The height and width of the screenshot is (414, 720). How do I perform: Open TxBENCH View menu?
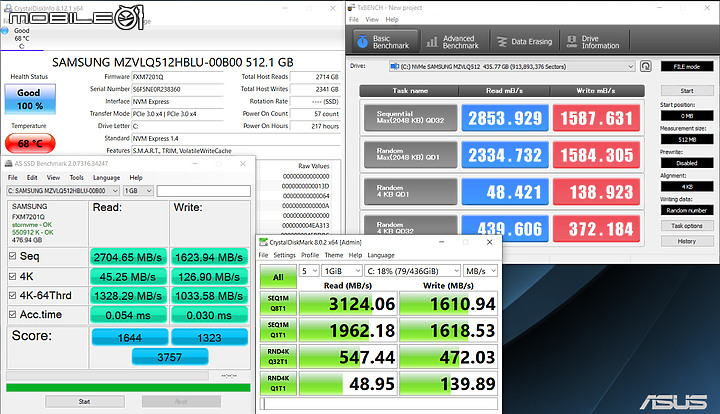click(x=372, y=19)
